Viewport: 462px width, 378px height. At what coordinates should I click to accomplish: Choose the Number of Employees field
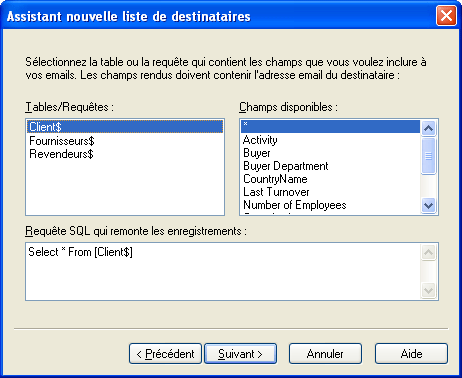(x=330, y=205)
